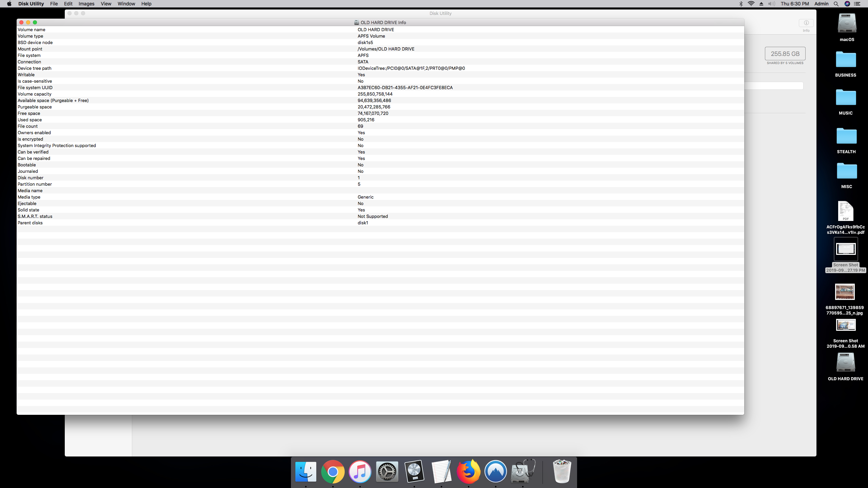Click Disk Utility dock icon
The height and width of the screenshot is (488, 868).
point(522,471)
